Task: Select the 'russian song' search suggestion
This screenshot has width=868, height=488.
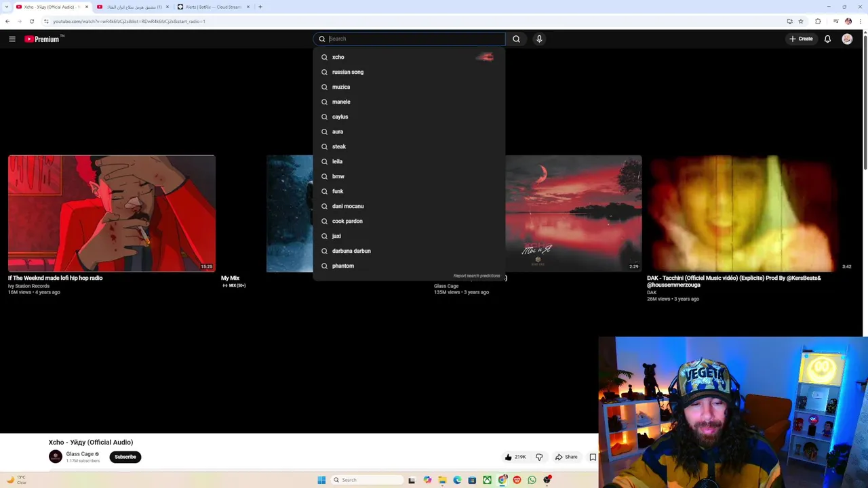Action: click(x=409, y=72)
